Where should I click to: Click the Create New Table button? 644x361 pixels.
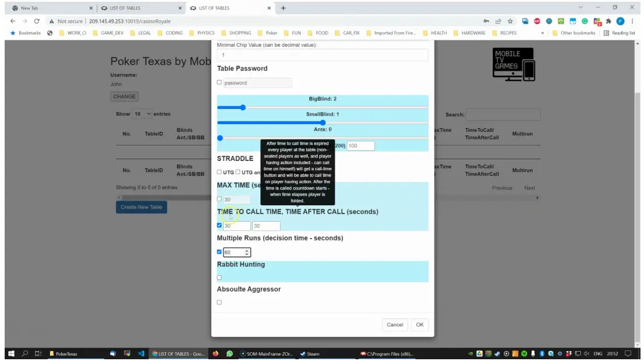click(x=141, y=207)
